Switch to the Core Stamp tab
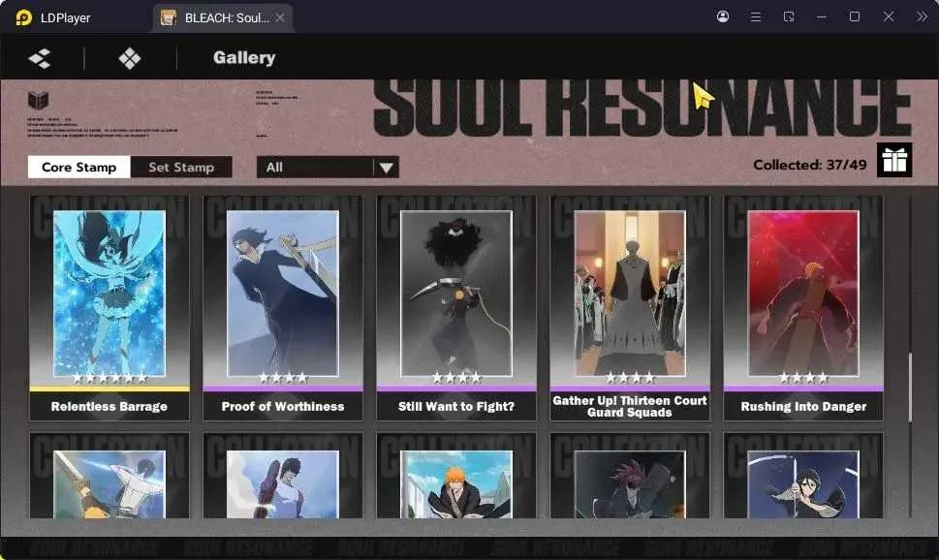939x560 pixels. point(79,167)
